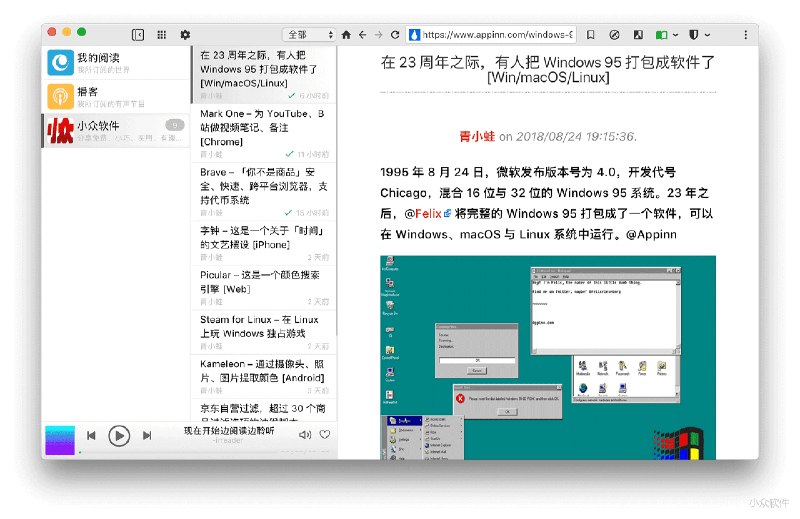Toggle the volume speaker icon

coord(304,435)
